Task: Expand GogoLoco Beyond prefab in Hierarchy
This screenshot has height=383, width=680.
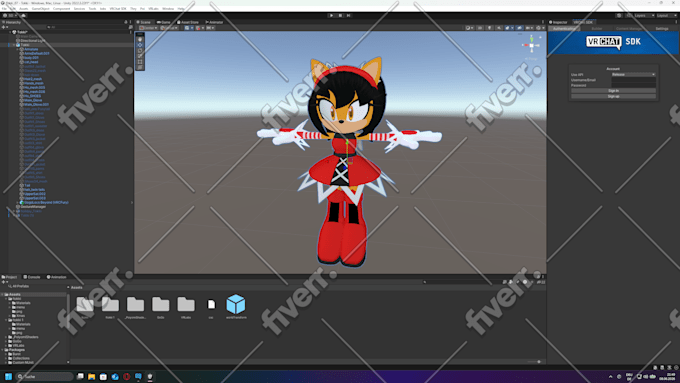Action: (18, 202)
